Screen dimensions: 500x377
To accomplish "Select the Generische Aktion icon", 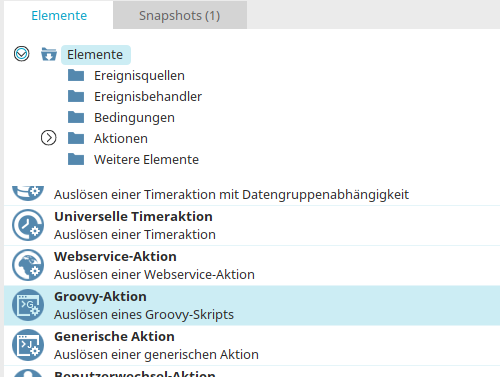I will (28, 345).
